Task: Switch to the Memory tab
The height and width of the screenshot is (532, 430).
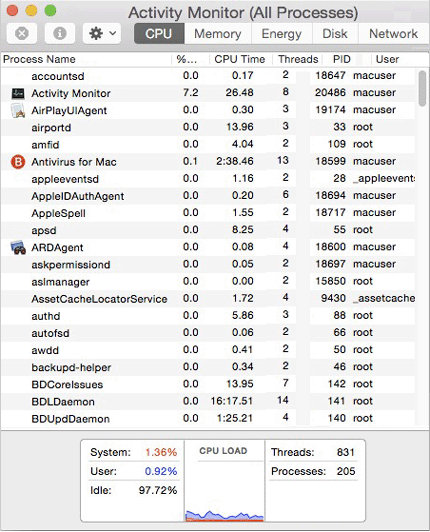Action: 218,34
